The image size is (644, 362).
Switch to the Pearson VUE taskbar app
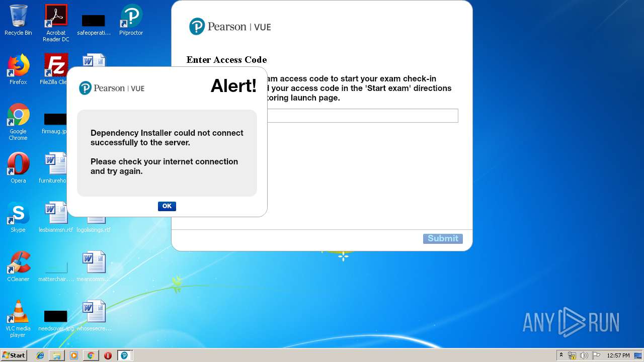point(124,355)
